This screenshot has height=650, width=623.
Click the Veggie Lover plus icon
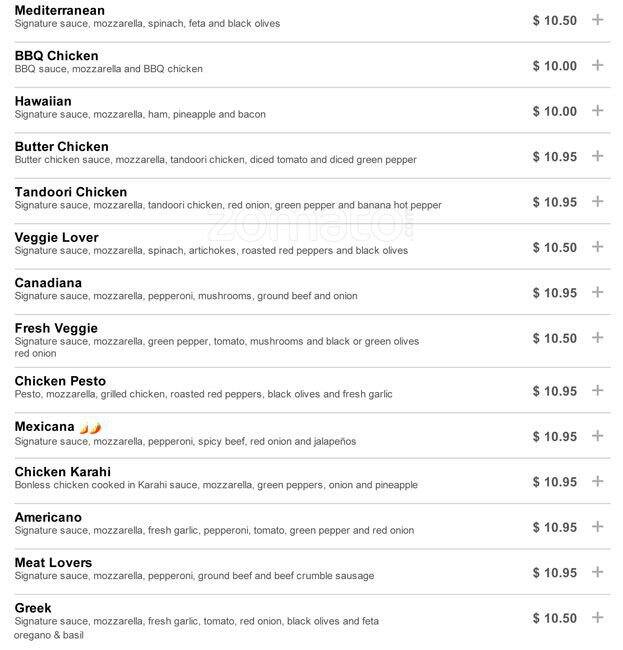pyautogui.click(x=598, y=247)
